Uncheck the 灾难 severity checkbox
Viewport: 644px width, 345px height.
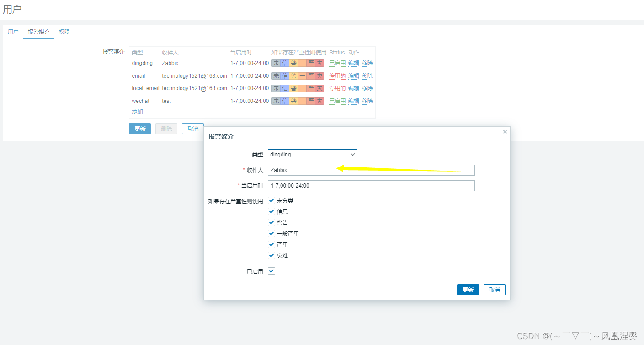tap(271, 255)
